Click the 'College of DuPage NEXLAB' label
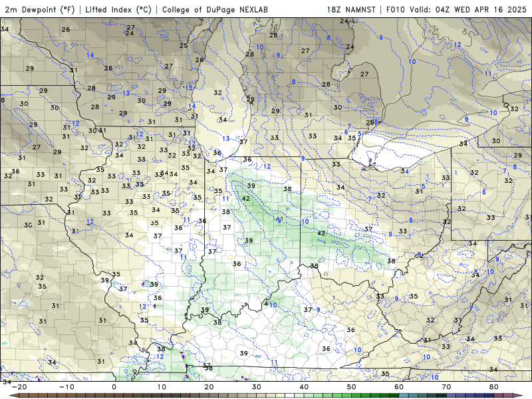 (215, 9)
